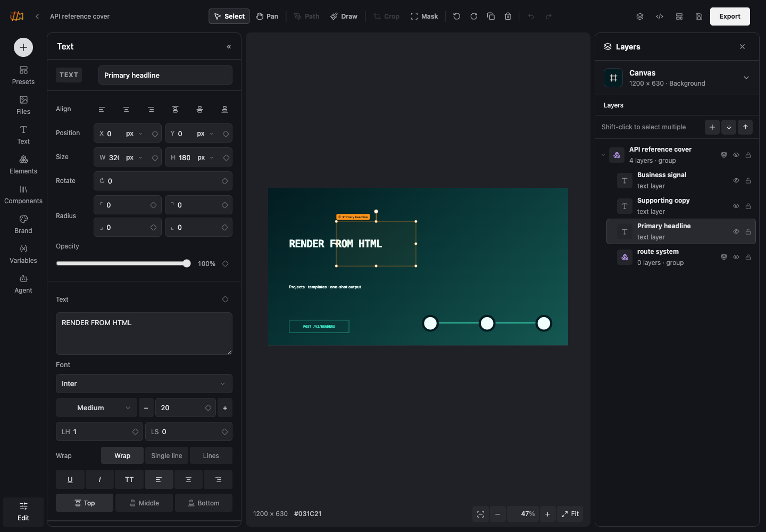Select the Pan tool

(267, 16)
